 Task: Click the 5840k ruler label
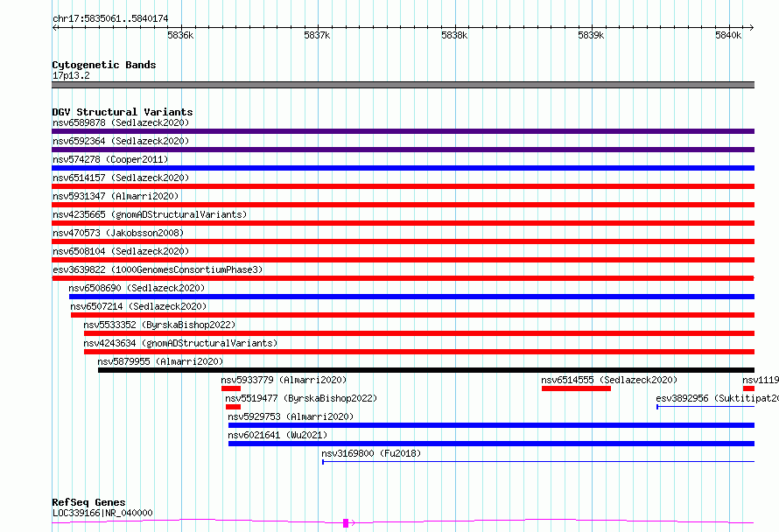pyautogui.click(x=728, y=35)
